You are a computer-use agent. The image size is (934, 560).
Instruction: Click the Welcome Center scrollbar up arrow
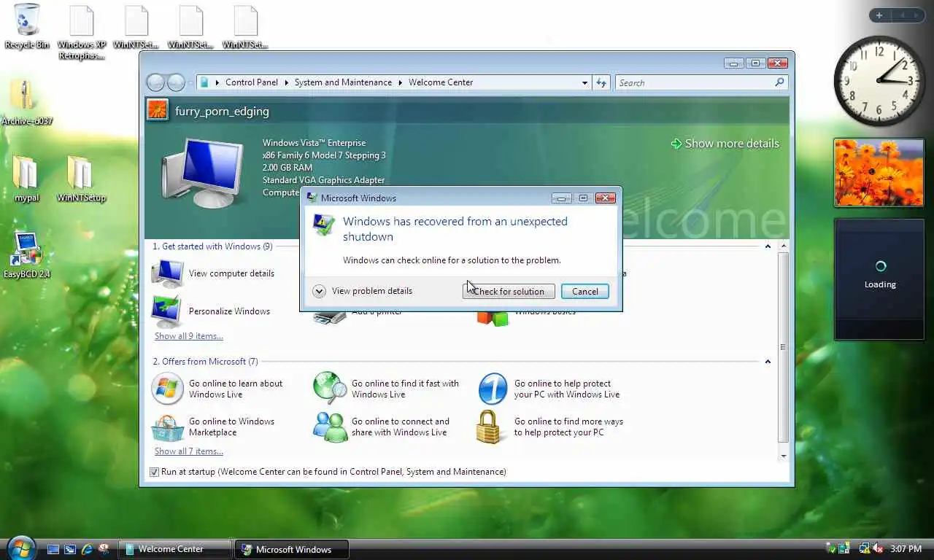(784, 246)
